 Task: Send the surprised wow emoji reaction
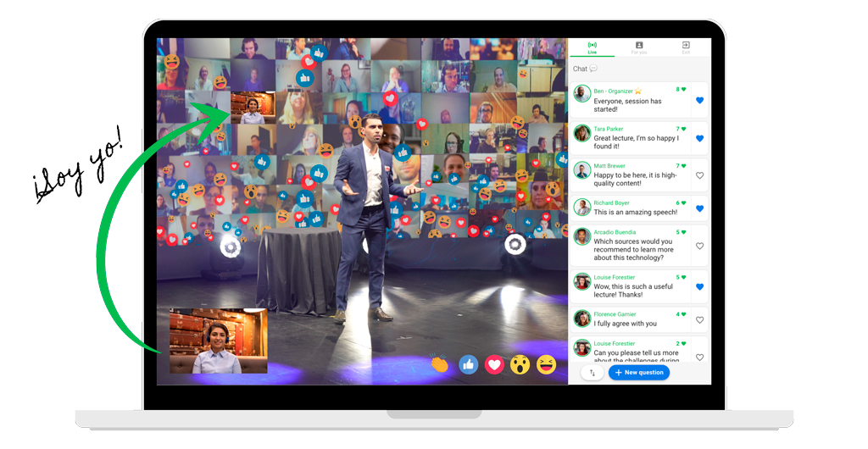click(x=520, y=364)
